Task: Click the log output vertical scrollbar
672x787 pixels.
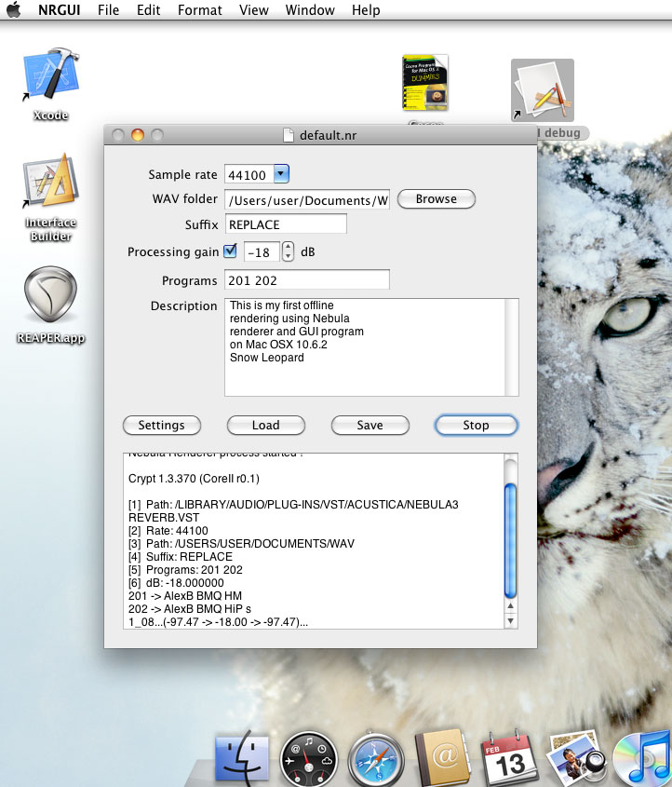Action: [509, 540]
